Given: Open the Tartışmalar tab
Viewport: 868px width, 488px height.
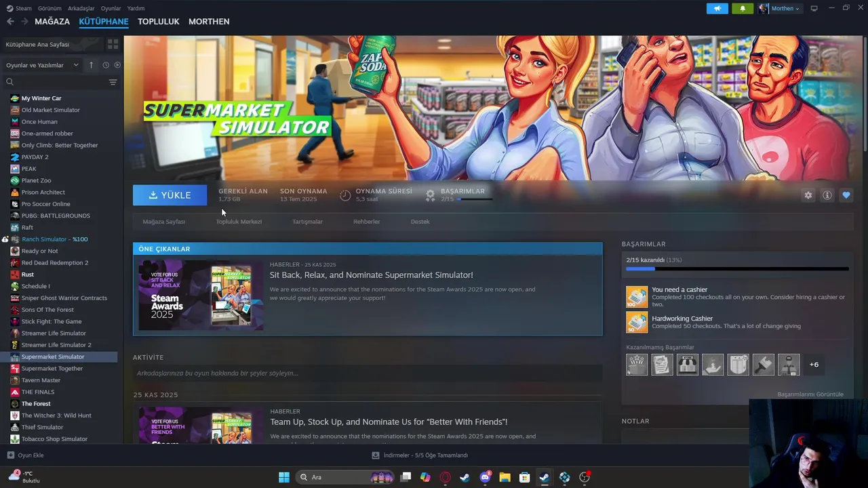Looking at the screenshot, I should (x=307, y=222).
